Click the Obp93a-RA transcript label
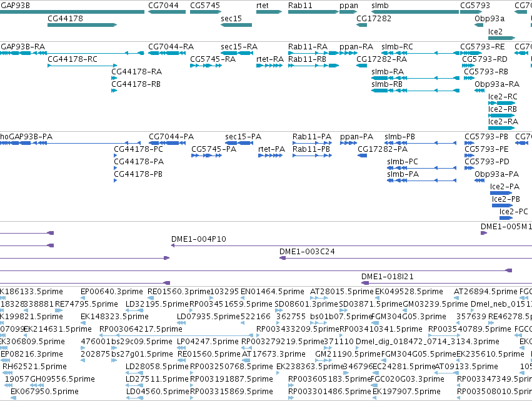The height and width of the screenshot is (401, 532). click(497, 84)
